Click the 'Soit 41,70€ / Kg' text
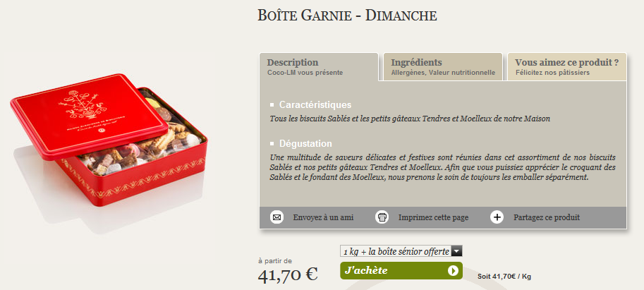The height and width of the screenshot is (290, 644). coord(504,276)
